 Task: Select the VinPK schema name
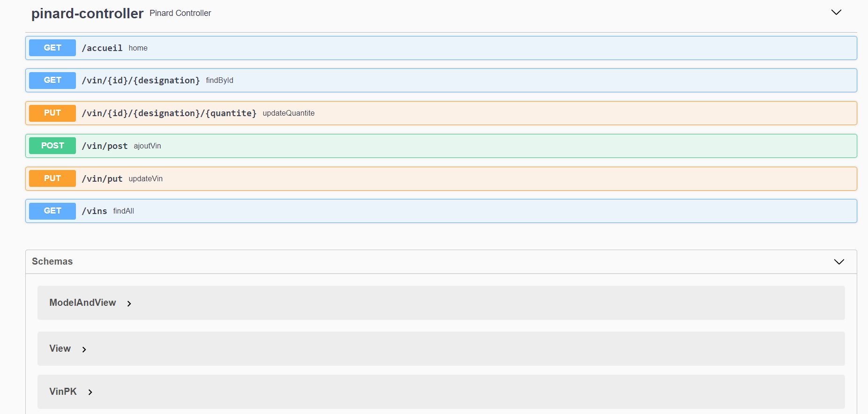(x=63, y=392)
